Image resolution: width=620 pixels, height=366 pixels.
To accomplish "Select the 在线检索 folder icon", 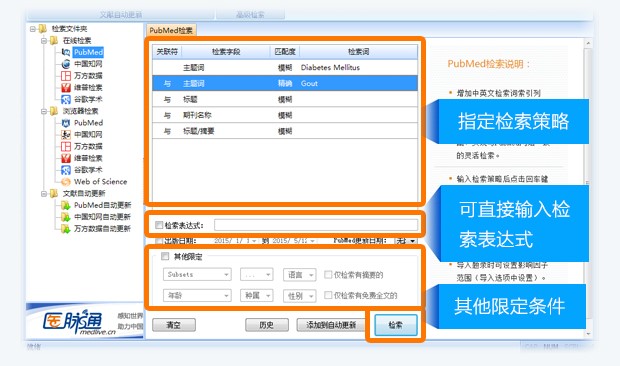I will pos(54,40).
